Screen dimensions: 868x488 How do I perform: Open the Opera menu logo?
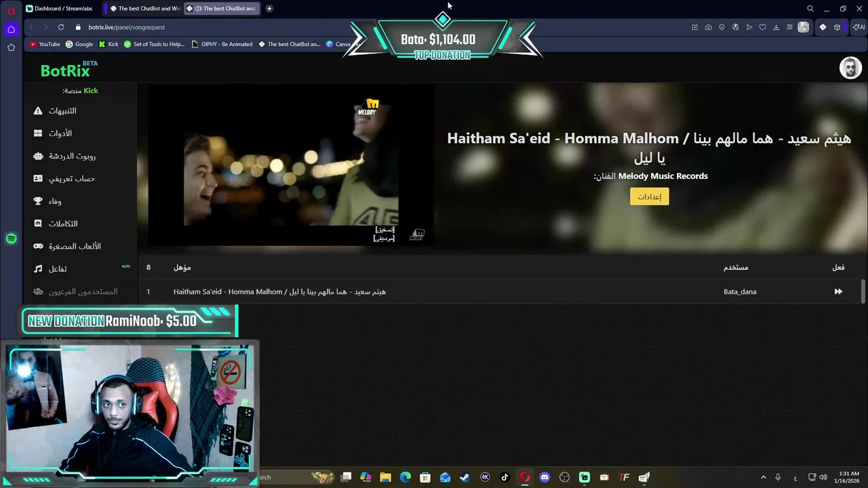[11, 10]
